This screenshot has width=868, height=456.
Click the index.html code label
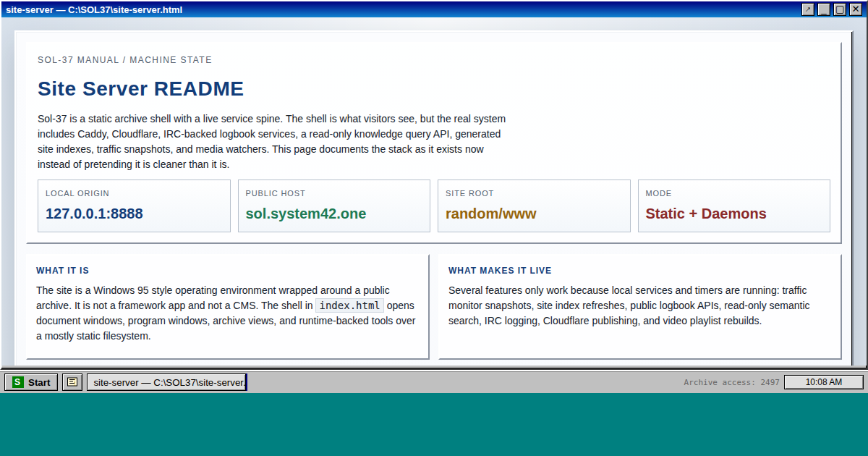coord(349,305)
